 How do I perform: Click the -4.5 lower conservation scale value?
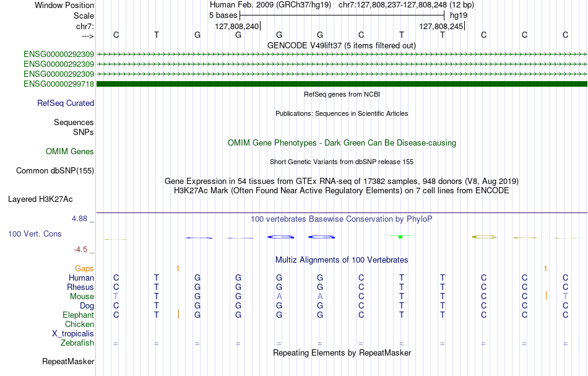pos(80,250)
